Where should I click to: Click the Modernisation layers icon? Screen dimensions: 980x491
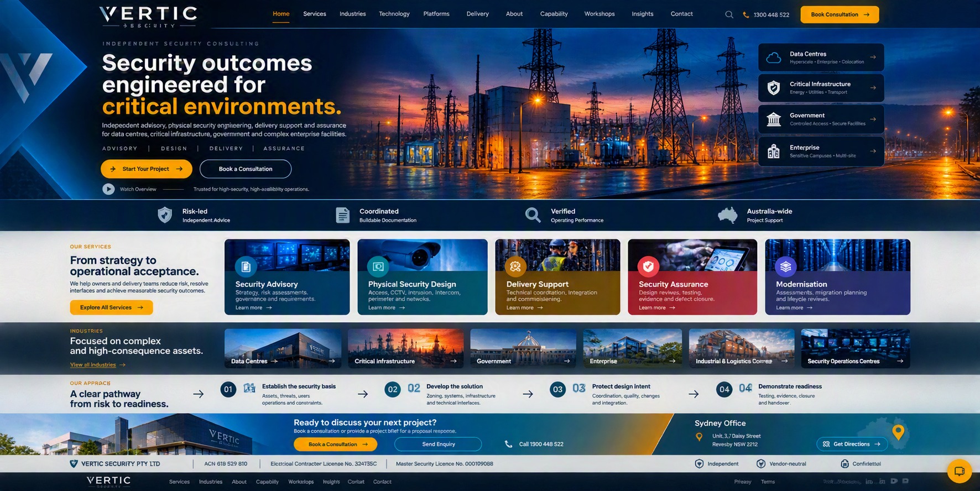click(x=786, y=267)
